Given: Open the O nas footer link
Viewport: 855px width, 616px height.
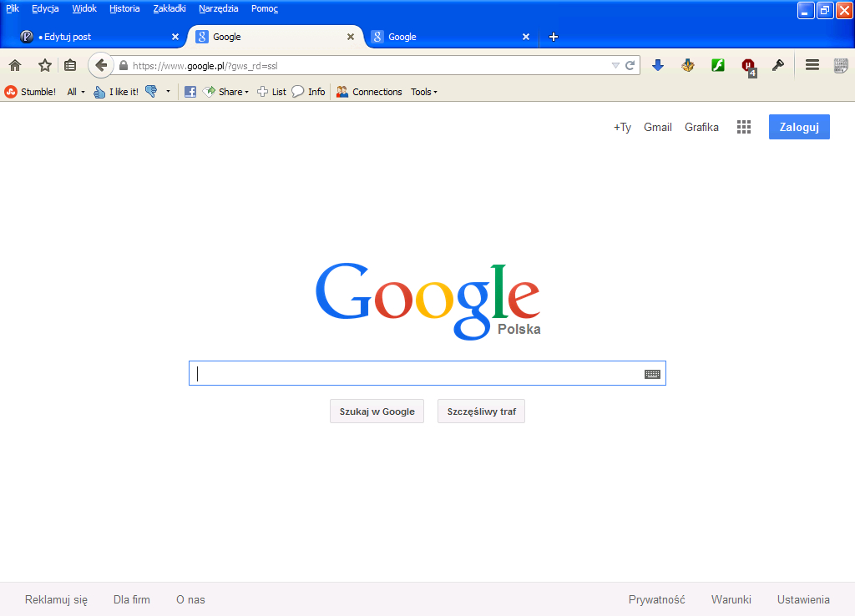Looking at the screenshot, I should 191,599.
